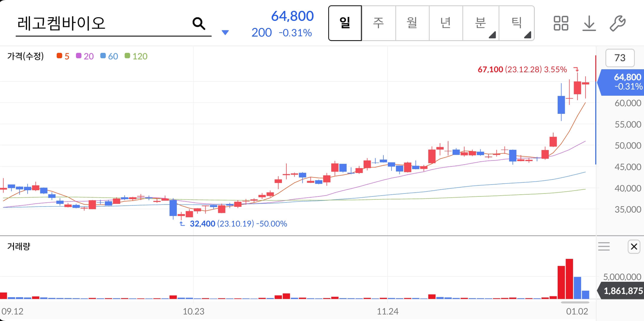The height and width of the screenshot is (321, 644).
Task: Click the green 120-day average swatch
Action: click(128, 56)
